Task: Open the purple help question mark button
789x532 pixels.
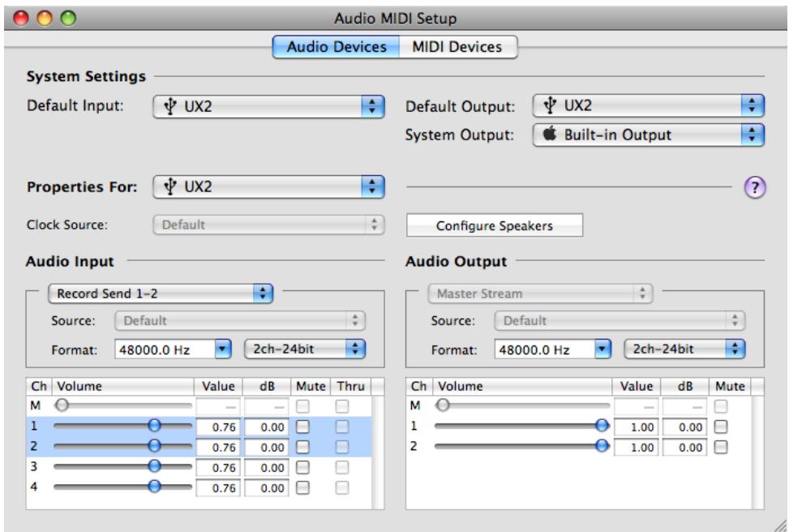Action: 754,187
